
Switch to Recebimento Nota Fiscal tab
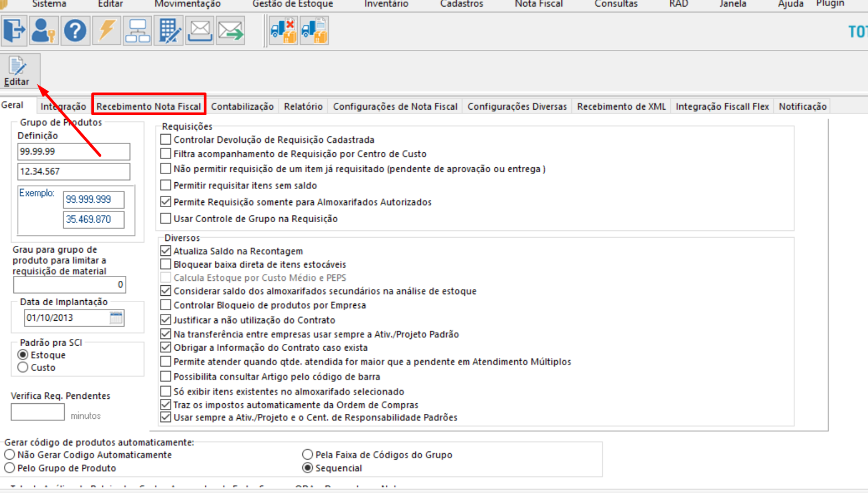click(148, 106)
